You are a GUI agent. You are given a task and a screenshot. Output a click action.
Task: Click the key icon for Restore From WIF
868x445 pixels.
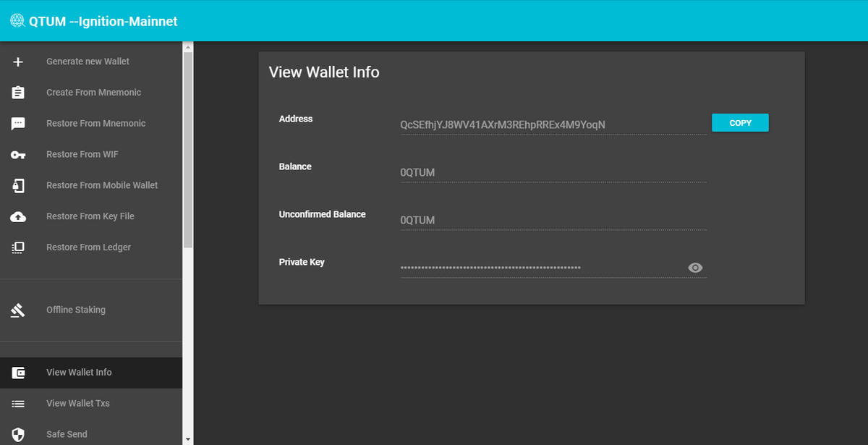(18, 155)
